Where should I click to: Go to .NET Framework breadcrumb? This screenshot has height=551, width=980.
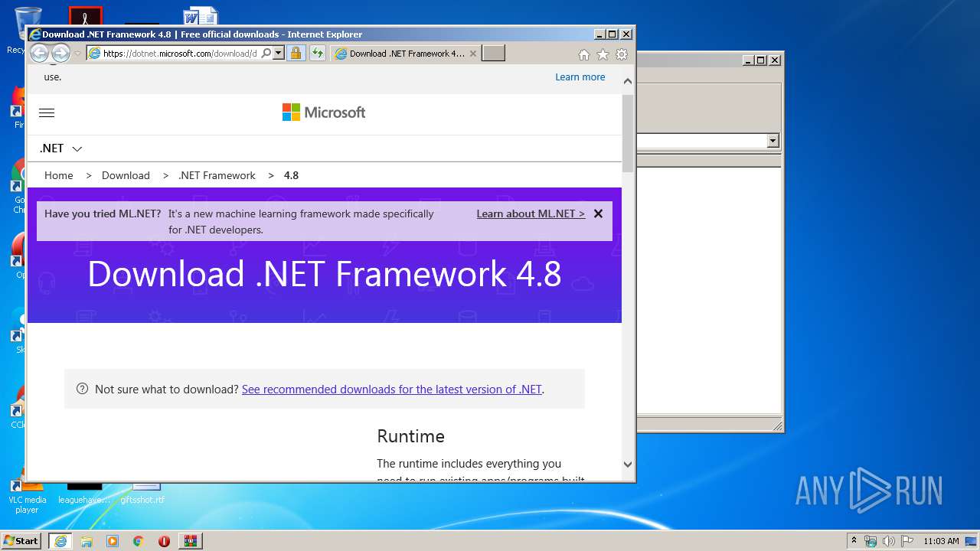click(x=217, y=175)
